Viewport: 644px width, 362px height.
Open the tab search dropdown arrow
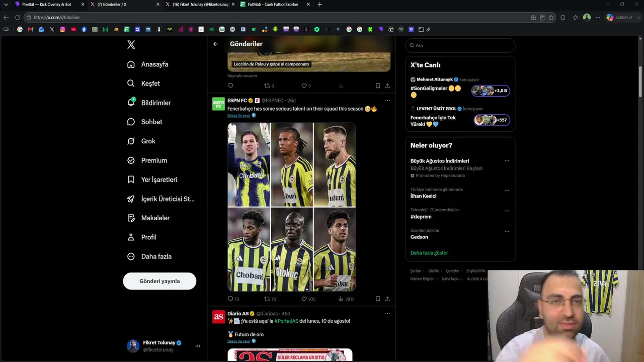click(6, 5)
